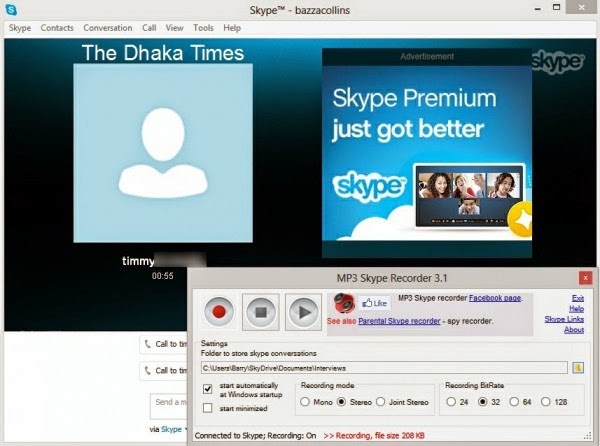Open the Help menu in Skype
The height and width of the screenshot is (446, 600).
coord(232,28)
